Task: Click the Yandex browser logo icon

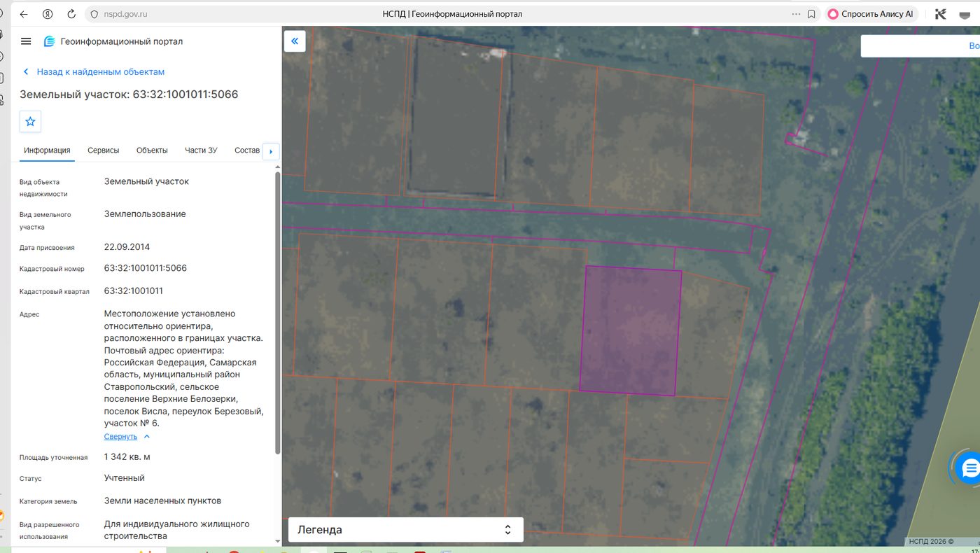Action: click(x=48, y=14)
